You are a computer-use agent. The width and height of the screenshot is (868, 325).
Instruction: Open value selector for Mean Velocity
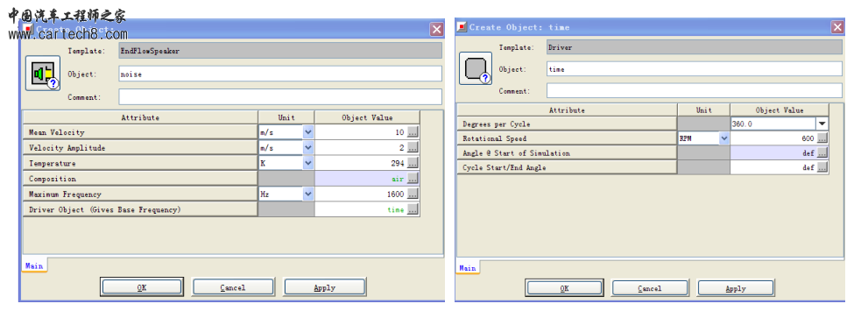click(x=413, y=132)
